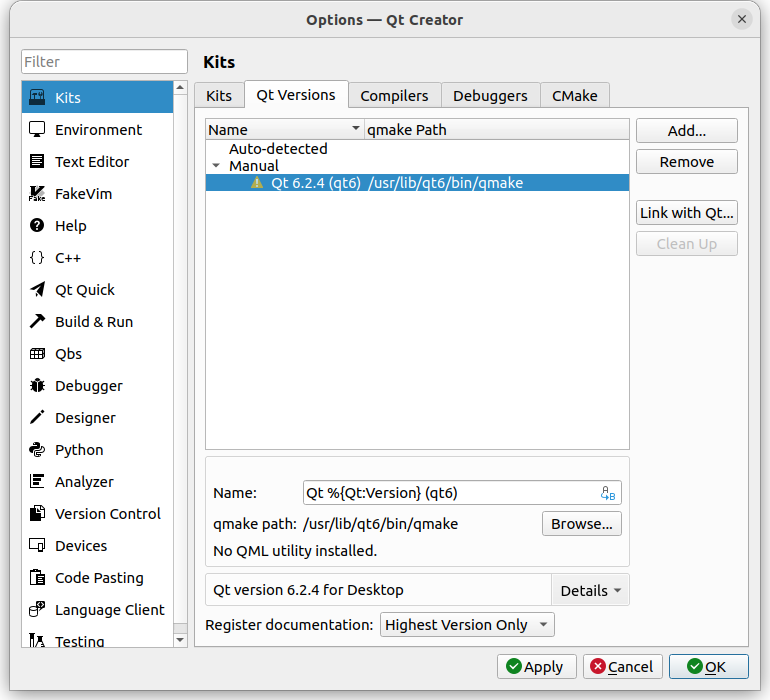Screen dimensions: 770x700
Task: Open the Register documentation dropdown
Action: click(467, 624)
